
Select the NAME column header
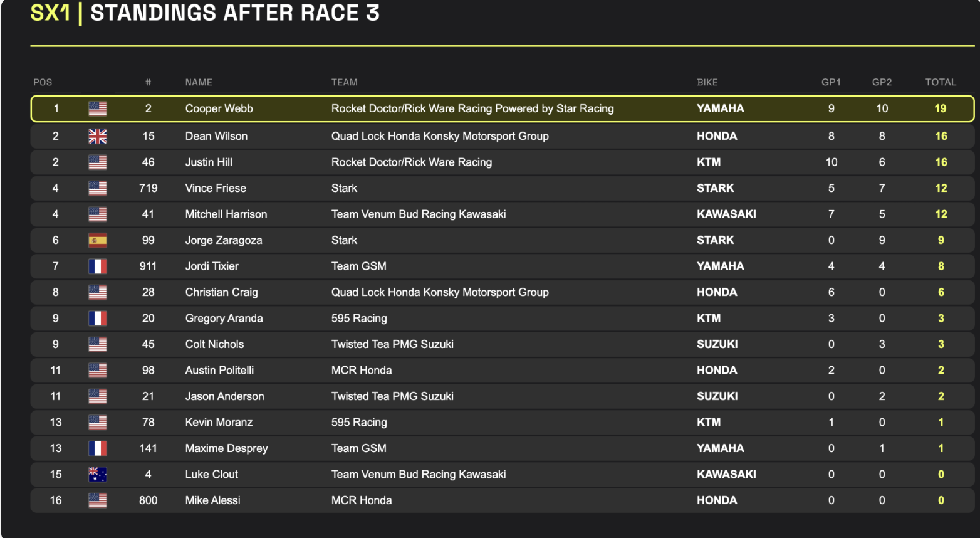[199, 82]
